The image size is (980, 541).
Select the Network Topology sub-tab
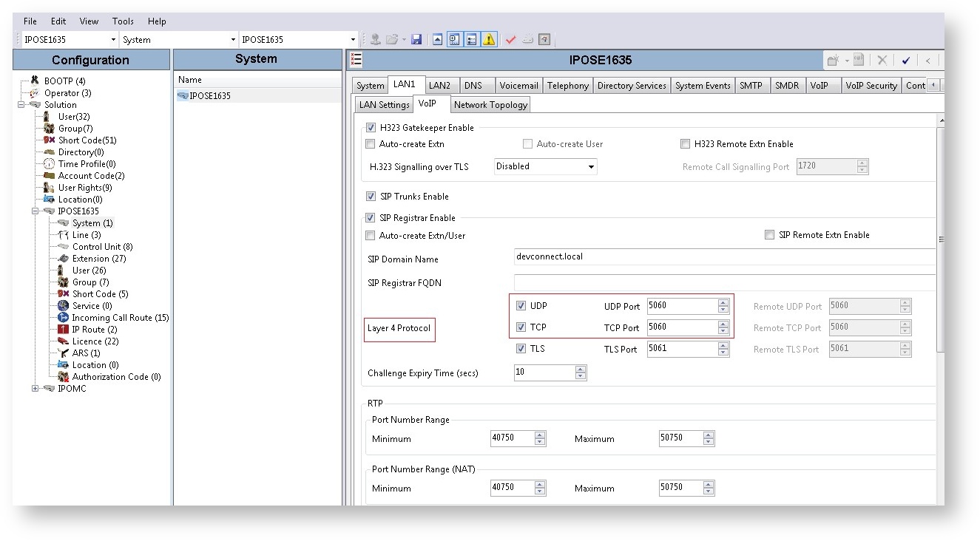(x=490, y=104)
